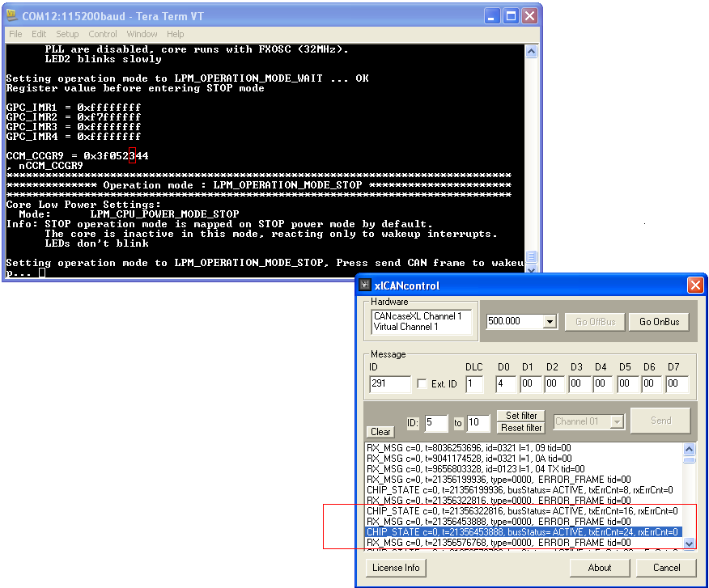The width and height of the screenshot is (709, 588).
Task: Open License Info
Action: 396,568
